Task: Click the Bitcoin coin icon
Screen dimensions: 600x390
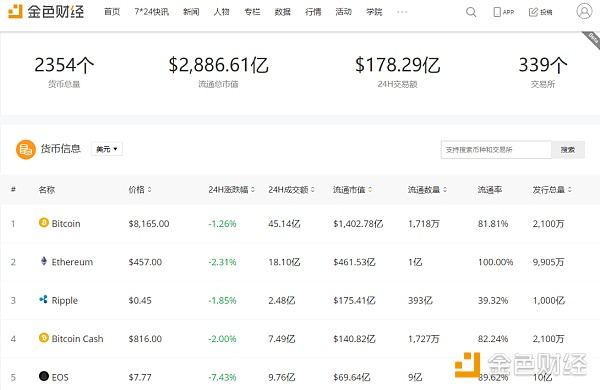Action: (44, 222)
